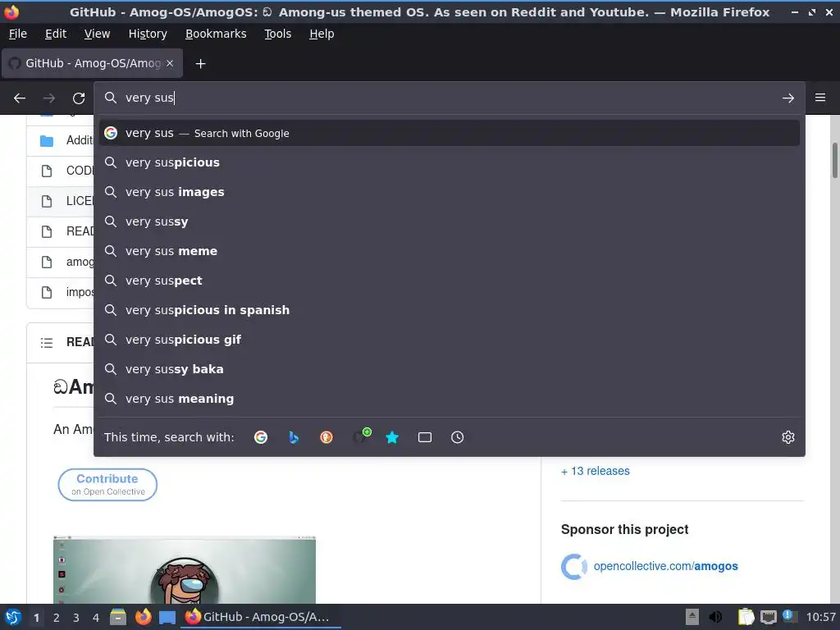Search this time with DuckDuckGo icon

[326, 437]
